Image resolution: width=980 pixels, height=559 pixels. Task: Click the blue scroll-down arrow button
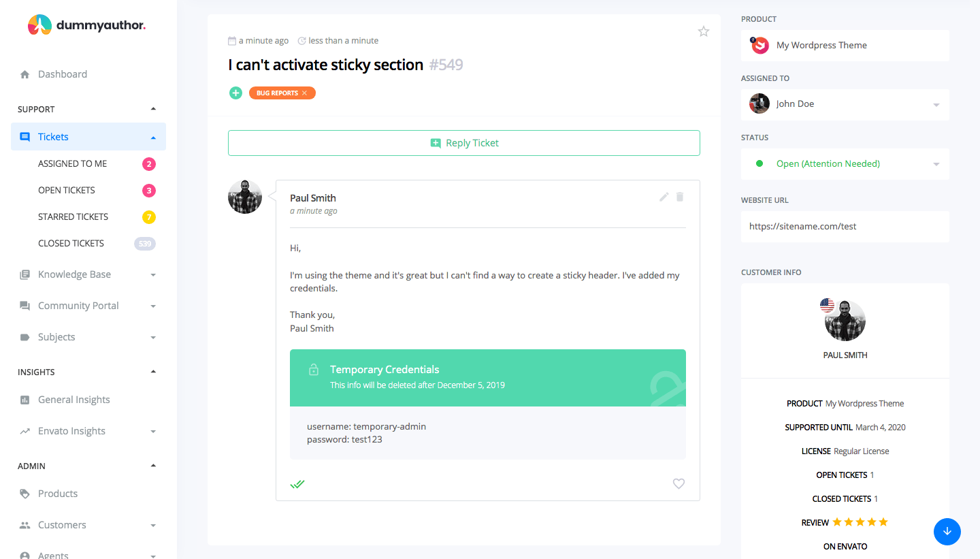(947, 532)
